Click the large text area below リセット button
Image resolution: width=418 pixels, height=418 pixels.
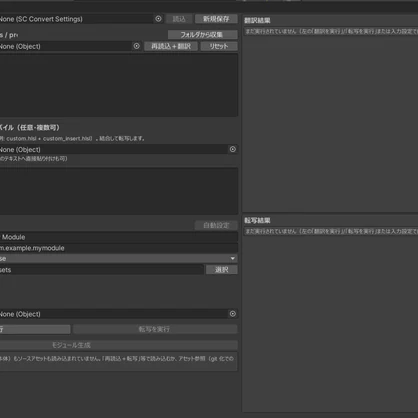click(x=119, y=85)
